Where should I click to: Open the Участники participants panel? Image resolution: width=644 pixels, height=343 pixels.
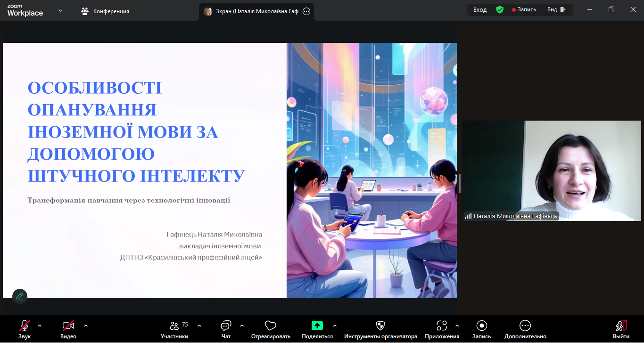(x=174, y=326)
